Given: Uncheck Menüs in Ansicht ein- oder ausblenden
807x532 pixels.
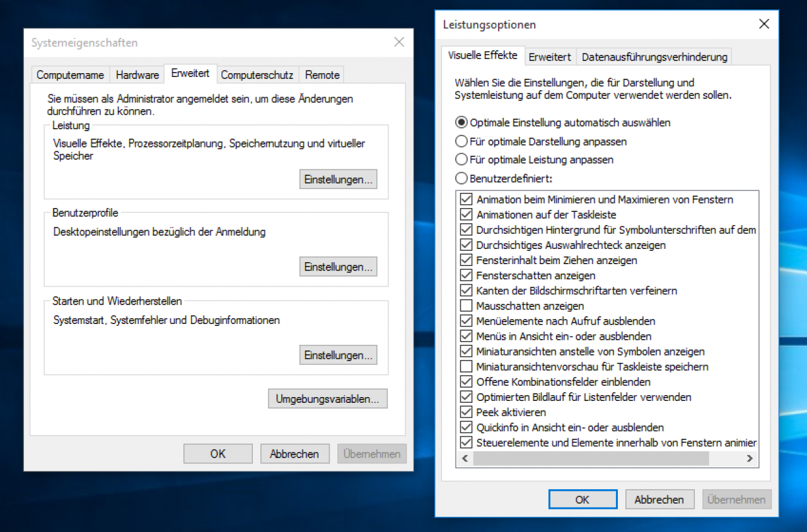Looking at the screenshot, I should point(467,336).
